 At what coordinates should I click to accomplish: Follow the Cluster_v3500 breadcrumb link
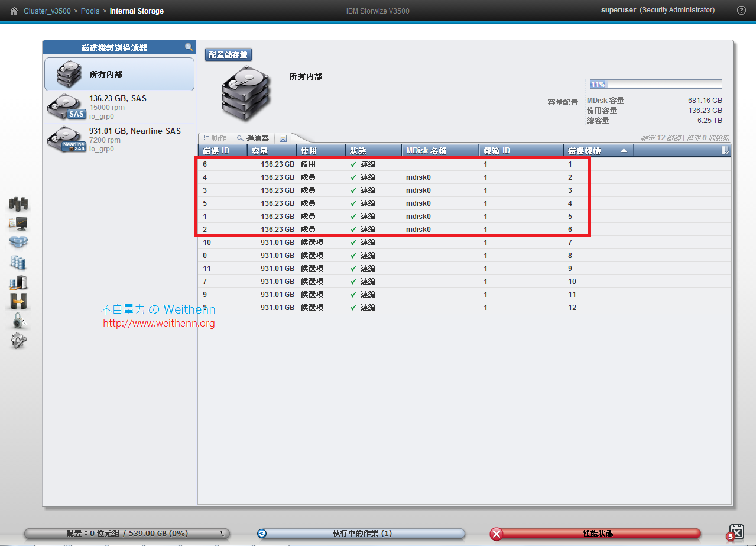pyautogui.click(x=47, y=10)
